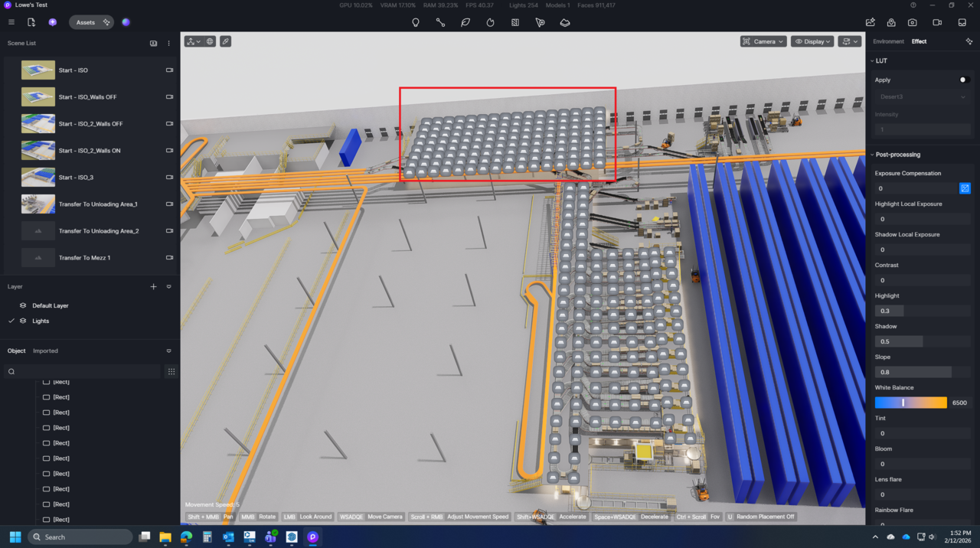Select the Default Layer entry

coord(50,305)
